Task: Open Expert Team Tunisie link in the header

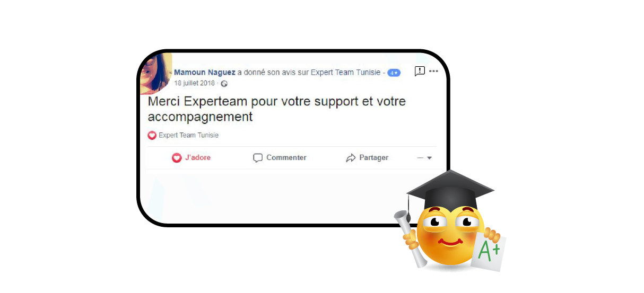Action: [345, 73]
